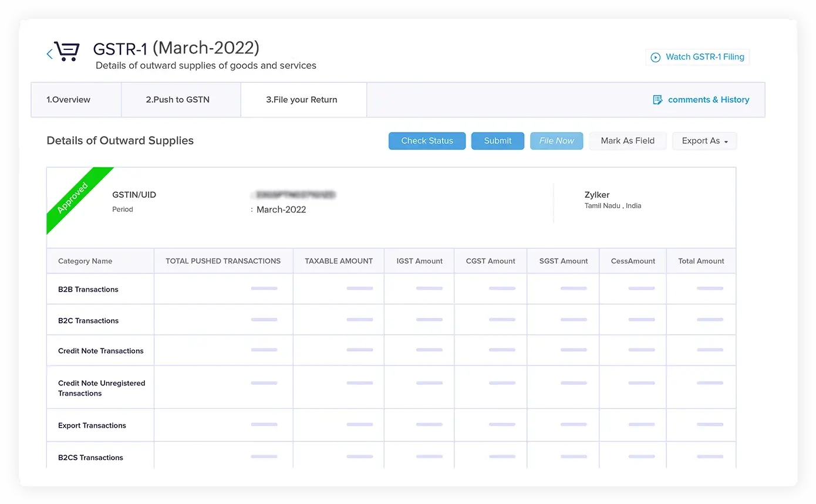Screen dimensions: 816x504
Task: Click the disabled File Now button
Action: click(556, 141)
